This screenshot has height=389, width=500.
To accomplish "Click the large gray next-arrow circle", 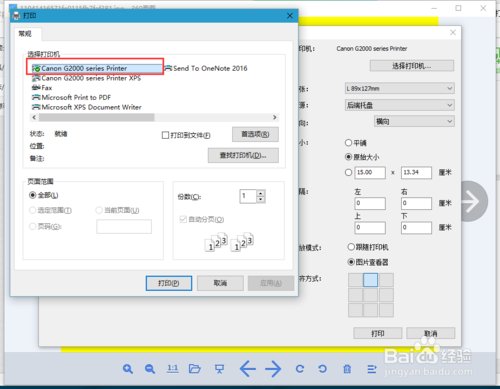I will [x=474, y=201].
